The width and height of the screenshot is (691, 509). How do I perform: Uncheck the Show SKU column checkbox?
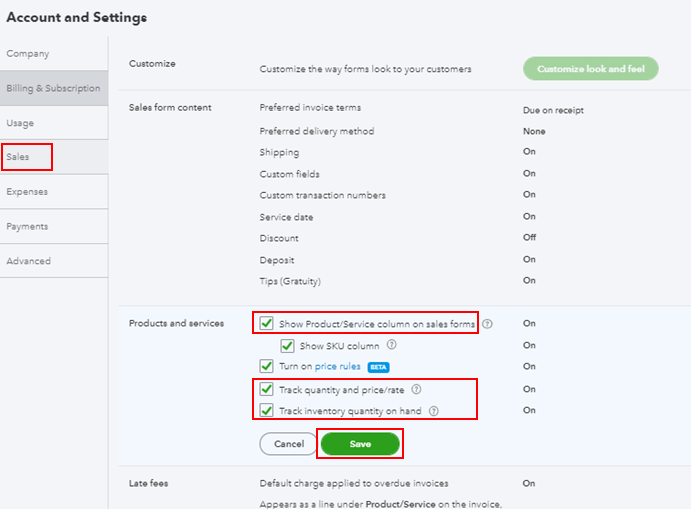[287, 346]
